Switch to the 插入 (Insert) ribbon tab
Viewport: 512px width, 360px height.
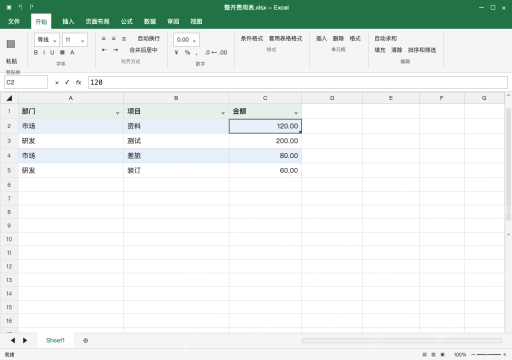click(68, 21)
